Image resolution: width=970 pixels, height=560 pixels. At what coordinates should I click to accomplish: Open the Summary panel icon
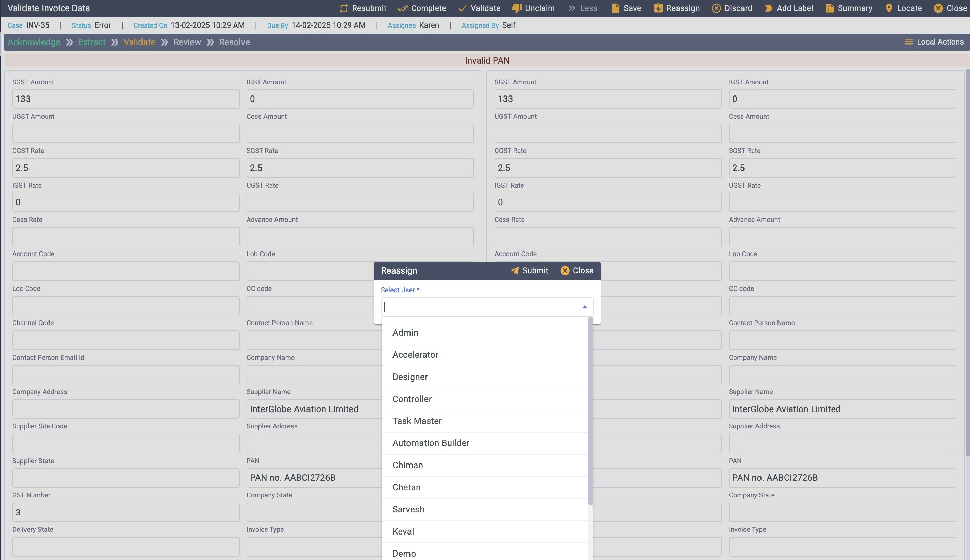pyautogui.click(x=830, y=8)
